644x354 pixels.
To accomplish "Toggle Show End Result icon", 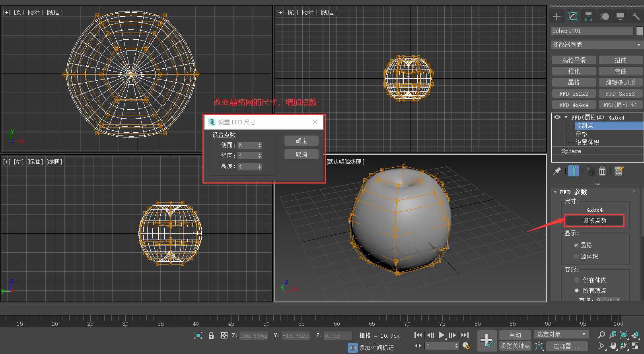I will (x=574, y=171).
